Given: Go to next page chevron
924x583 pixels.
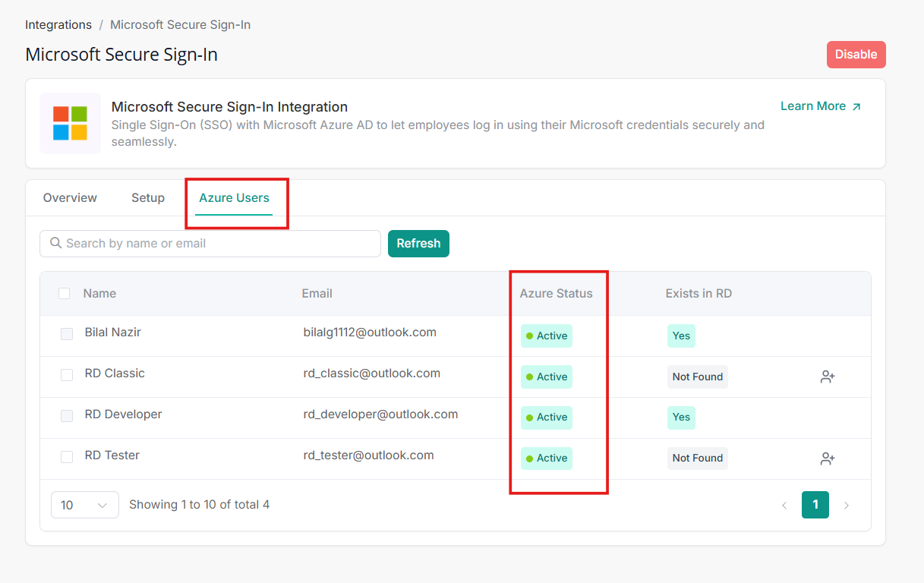Looking at the screenshot, I should click(847, 506).
